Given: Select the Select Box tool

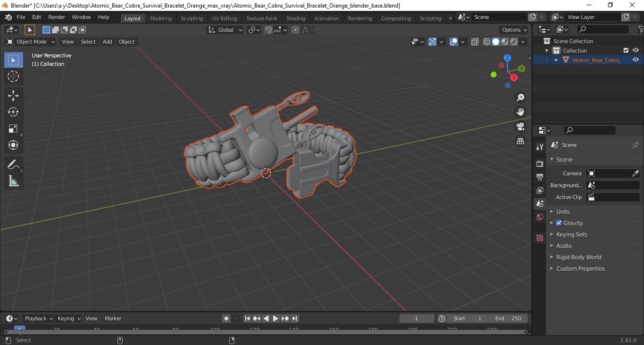Looking at the screenshot, I should pyautogui.click(x=13, y=60).
